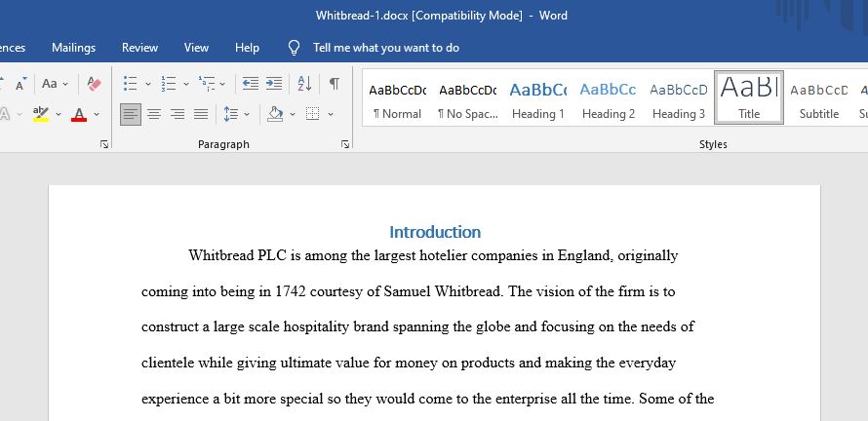Click the Change Case Aa icon

(50, 84)
